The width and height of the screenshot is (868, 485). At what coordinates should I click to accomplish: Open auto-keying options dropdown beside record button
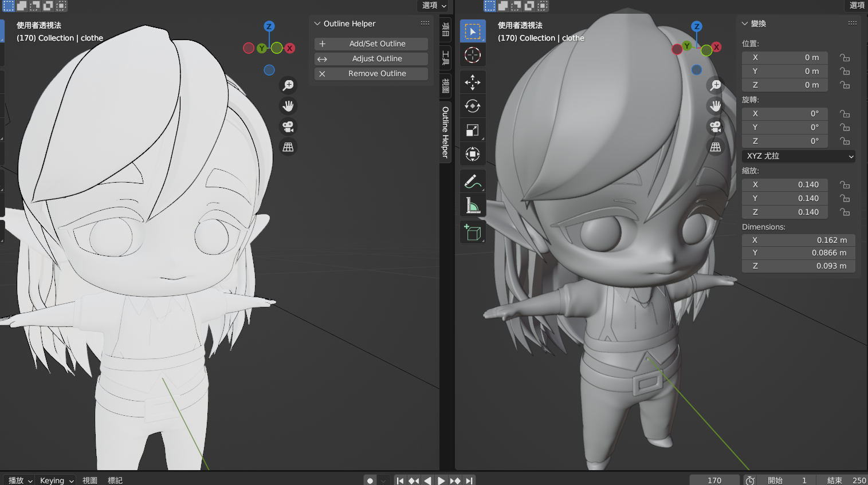click(x=384, y=480)
